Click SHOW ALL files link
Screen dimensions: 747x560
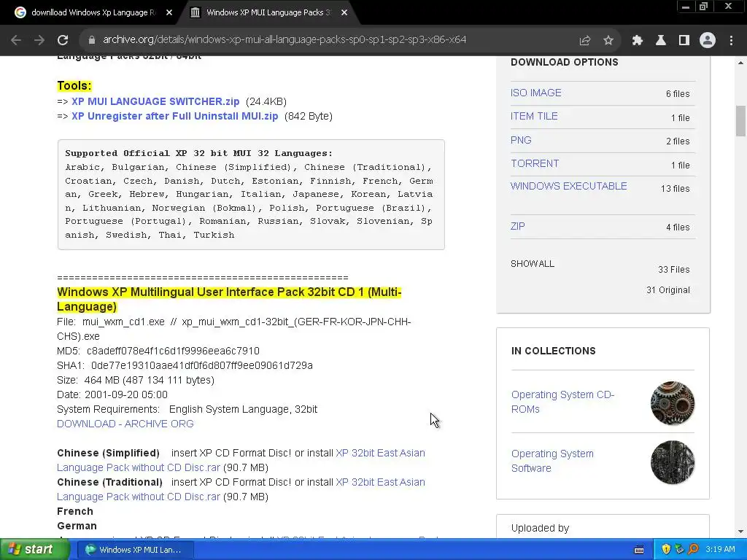point(532,264)
